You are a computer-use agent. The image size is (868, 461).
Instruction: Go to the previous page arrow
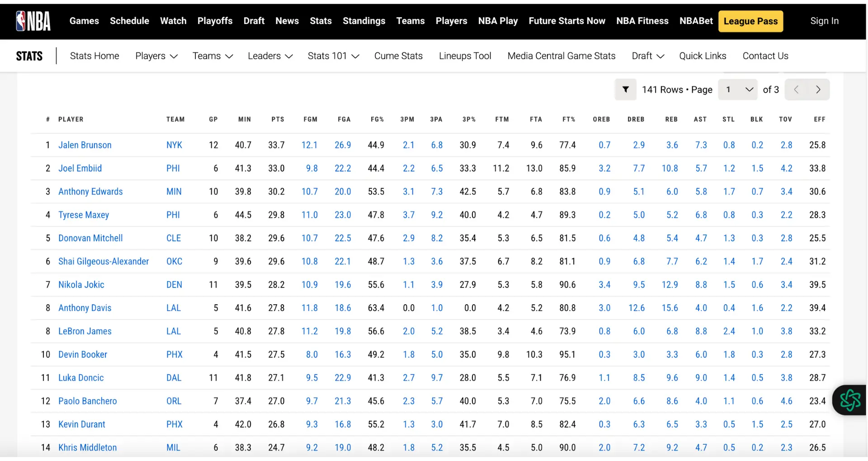797,89
